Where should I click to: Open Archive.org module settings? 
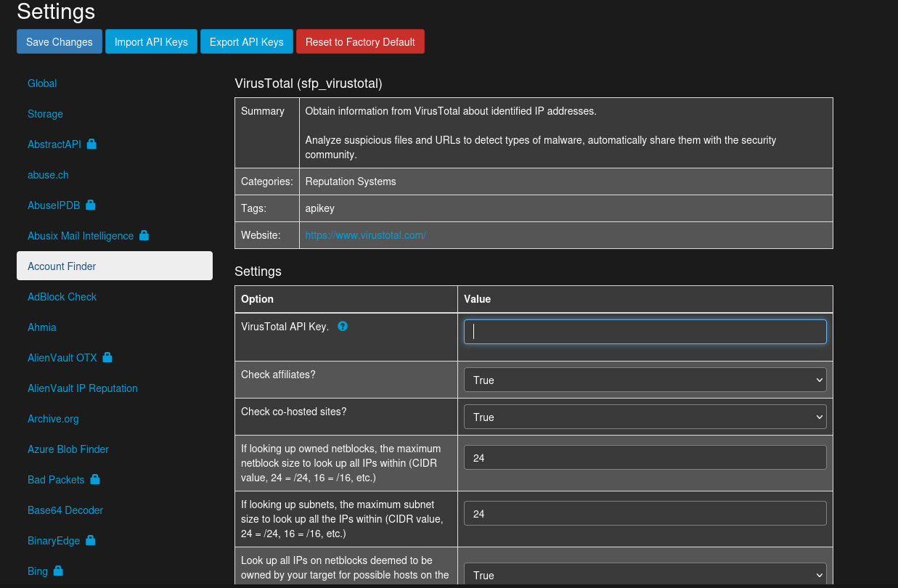[x=53, y=419]
